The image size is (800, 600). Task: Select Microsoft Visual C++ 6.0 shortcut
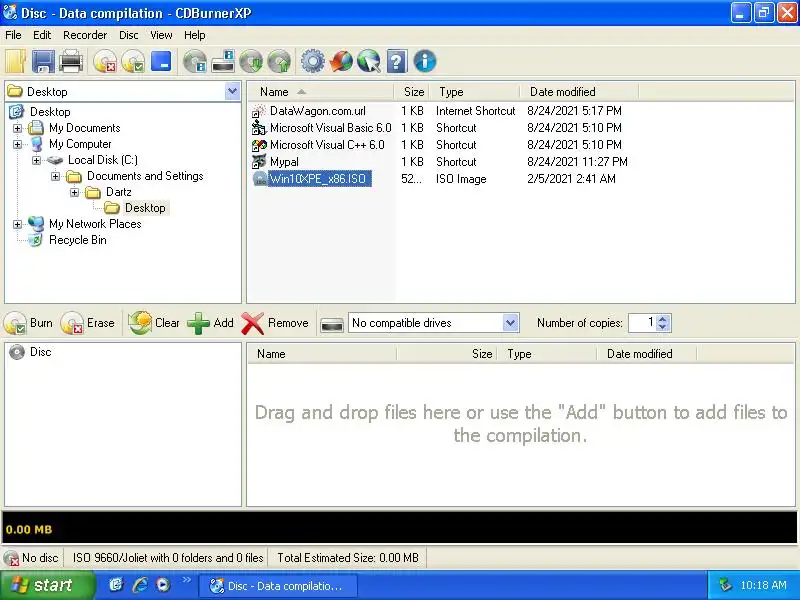[327, 145]
